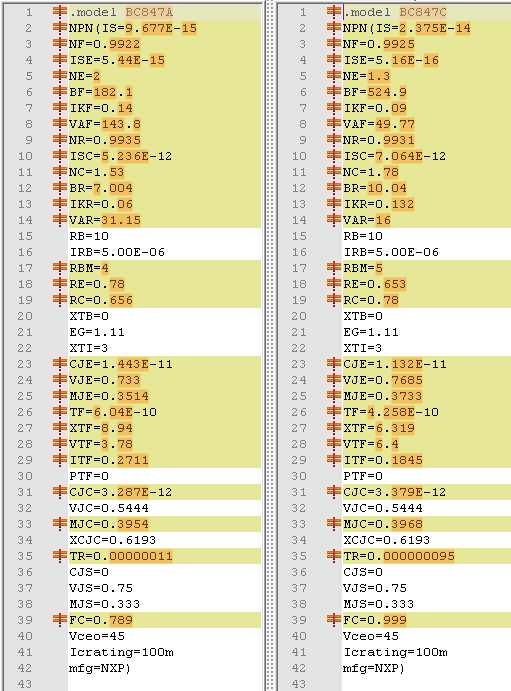Click the TR=0.000000095 line text
Screen dimensions: 511x691
click(x=399, y=556)
